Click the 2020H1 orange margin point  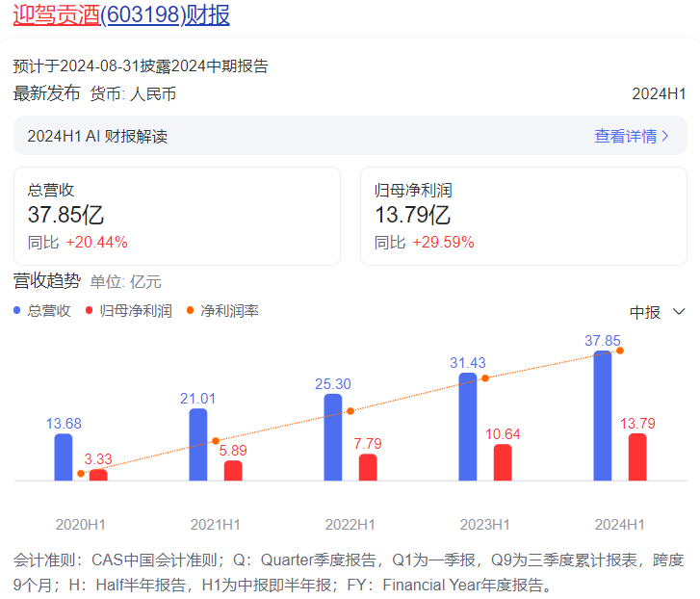(x=81, y=473)
